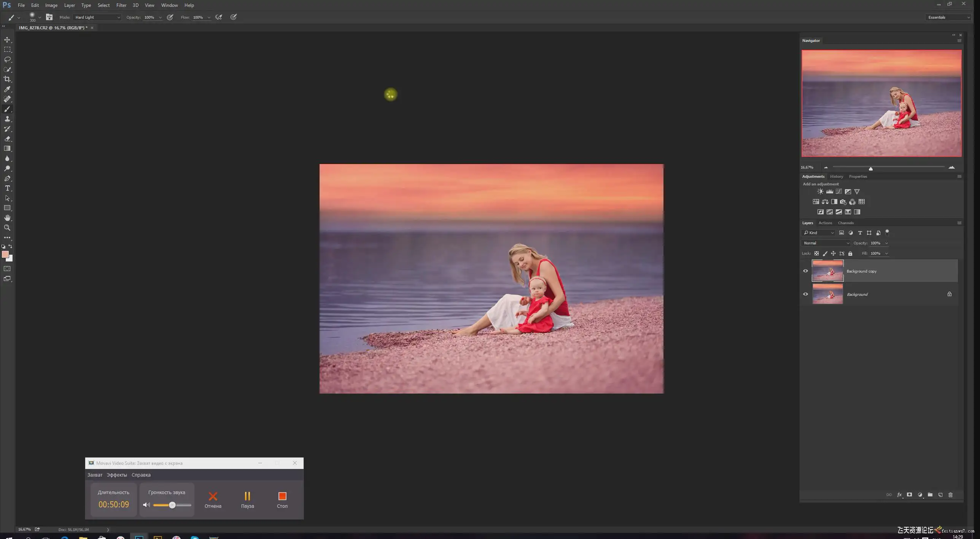Image resolution: width=980 pixels, height=539 pixels.
Task: Select the Background copy layer thumbnail
Action: coord(827,271)
